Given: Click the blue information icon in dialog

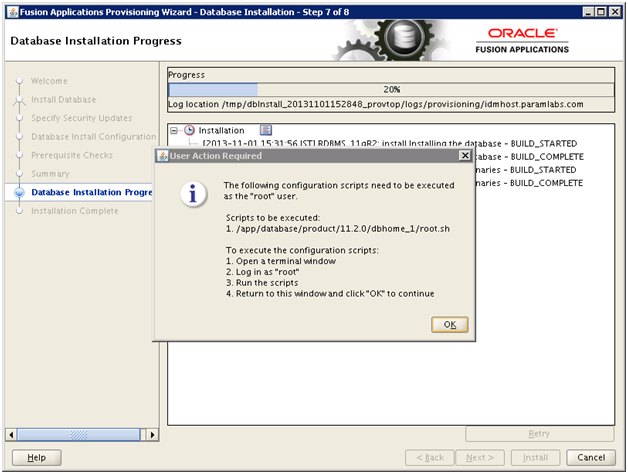Looking at the screenshot, I should click(x=193, y=194).
